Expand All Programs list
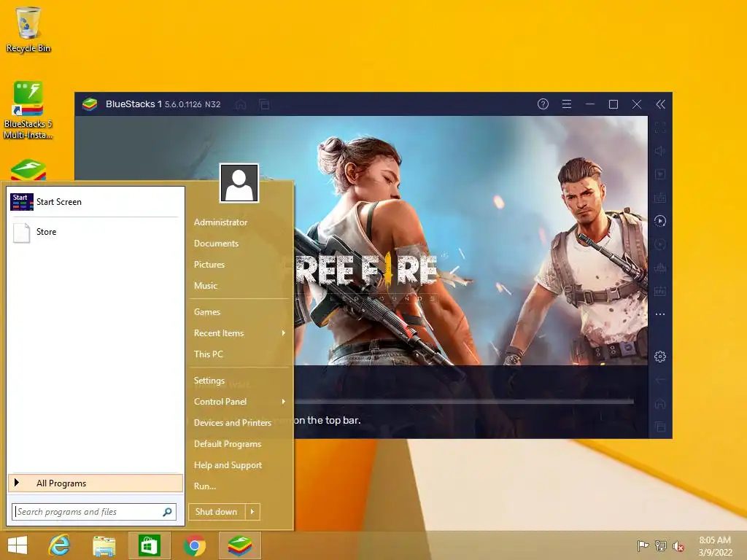 (x=96, y=483)
